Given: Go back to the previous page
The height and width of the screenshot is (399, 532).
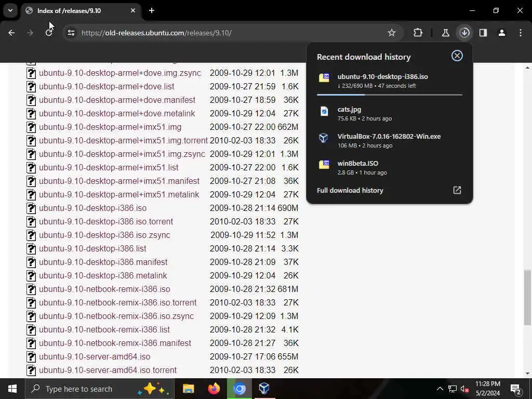Looking at the screenshot, I should (11, 33).
